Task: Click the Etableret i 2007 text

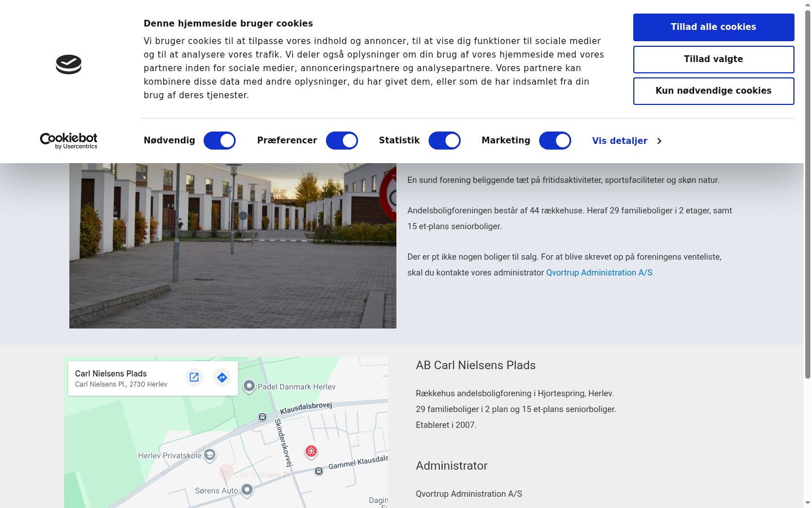Action: click(447, 425)
